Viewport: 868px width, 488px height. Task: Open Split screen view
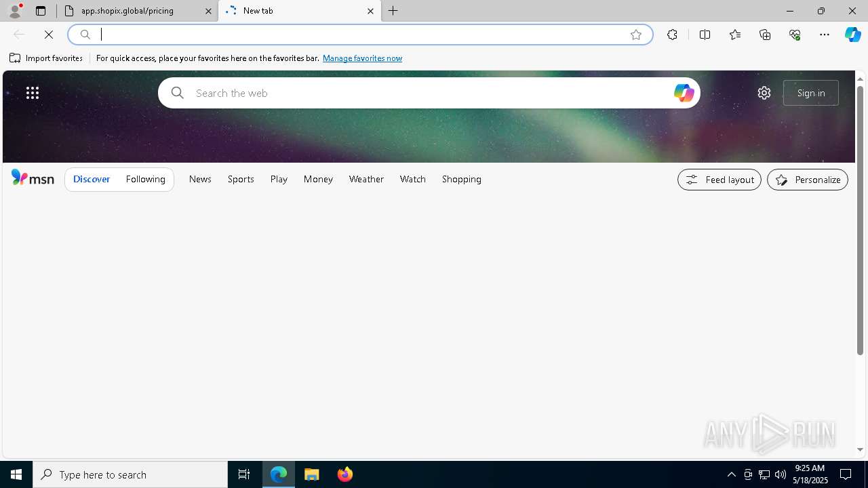coord(705,35)
